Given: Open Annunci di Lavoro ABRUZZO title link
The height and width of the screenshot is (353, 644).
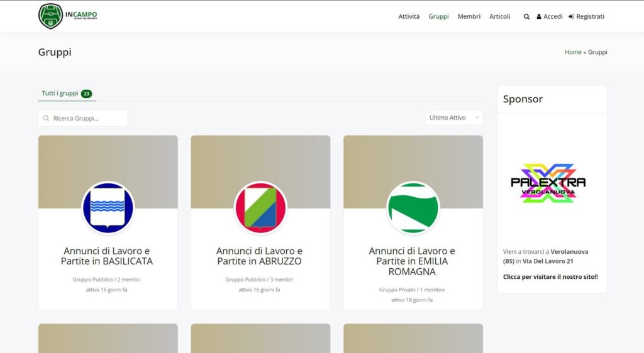Looking at the screenshot, I should pos(259,256).
